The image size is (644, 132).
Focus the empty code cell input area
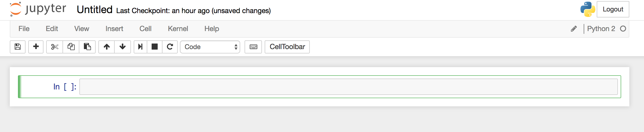[x=349, y=87]
